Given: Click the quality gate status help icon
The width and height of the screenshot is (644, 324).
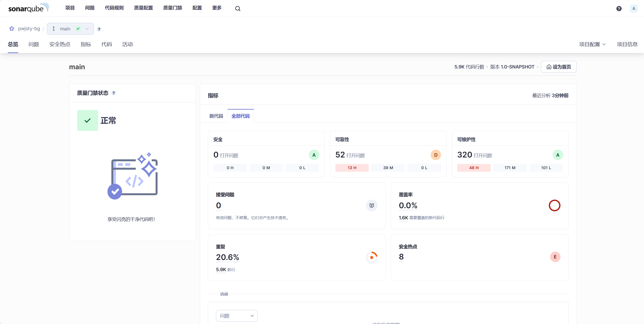Looking at the screenshot, I should click(114, 93).
